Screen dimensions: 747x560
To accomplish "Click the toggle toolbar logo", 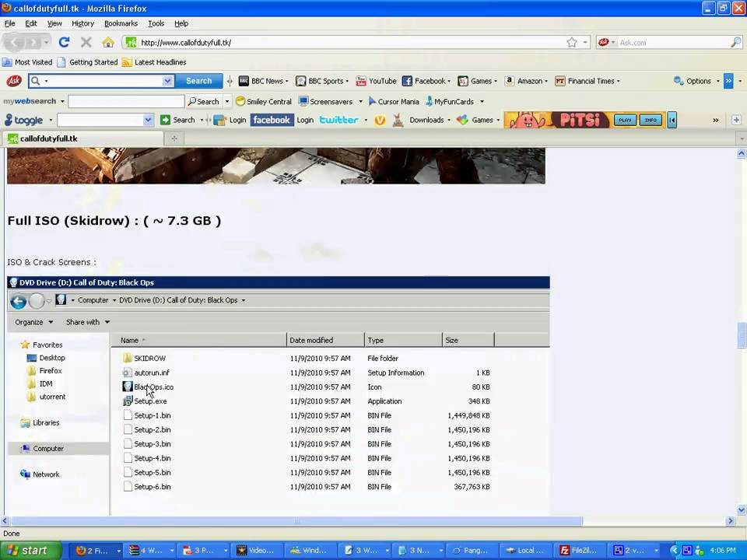I will [24, 120].
